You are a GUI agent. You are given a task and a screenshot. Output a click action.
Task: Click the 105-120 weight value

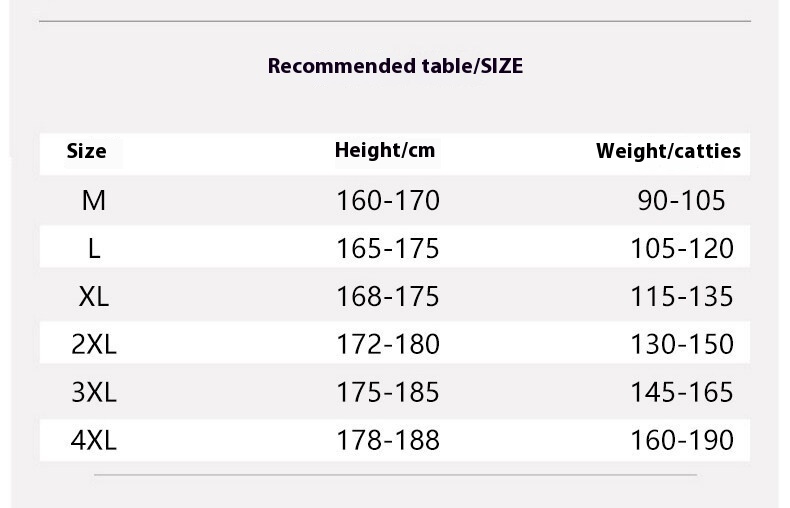pyautogui.click(x=681, y=248)
